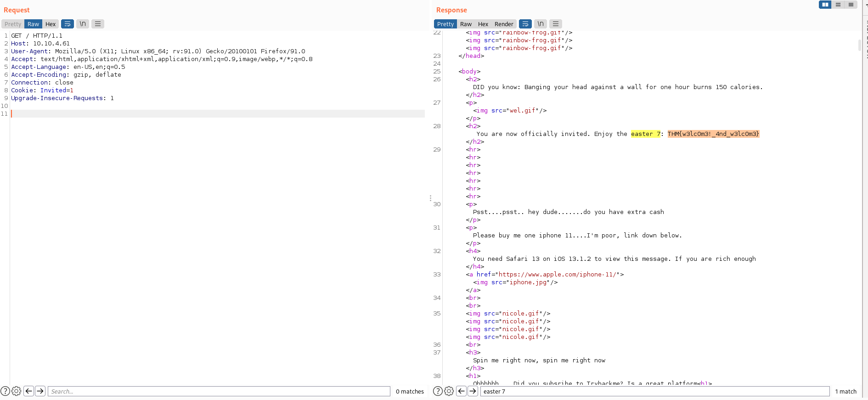Click the User-Agent header line

pos(158,51)
